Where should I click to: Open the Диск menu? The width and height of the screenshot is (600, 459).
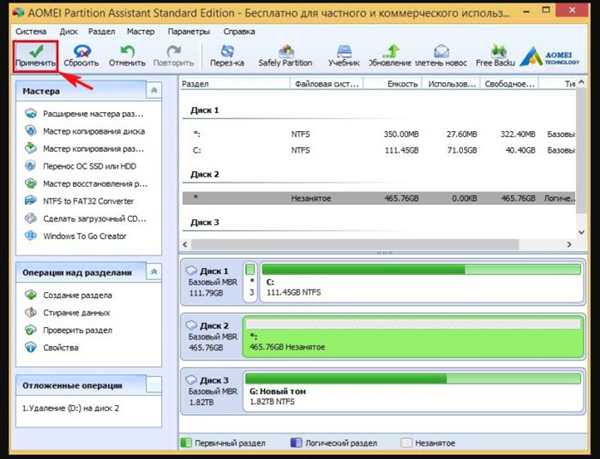click(68, 31)
